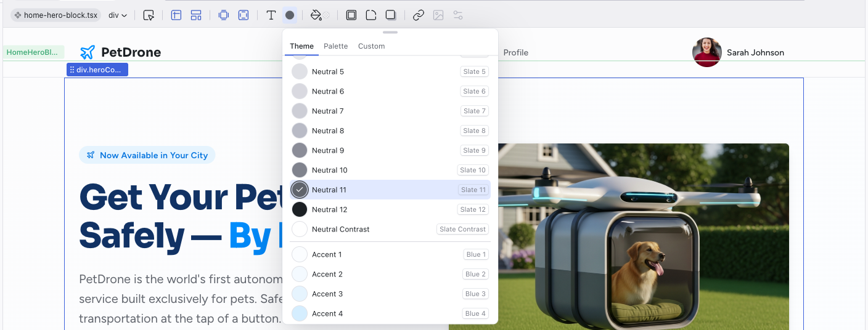Click the padding spacing icon
Screen dimensions: 868x330
pyautogui.click(x=244, y=15)
